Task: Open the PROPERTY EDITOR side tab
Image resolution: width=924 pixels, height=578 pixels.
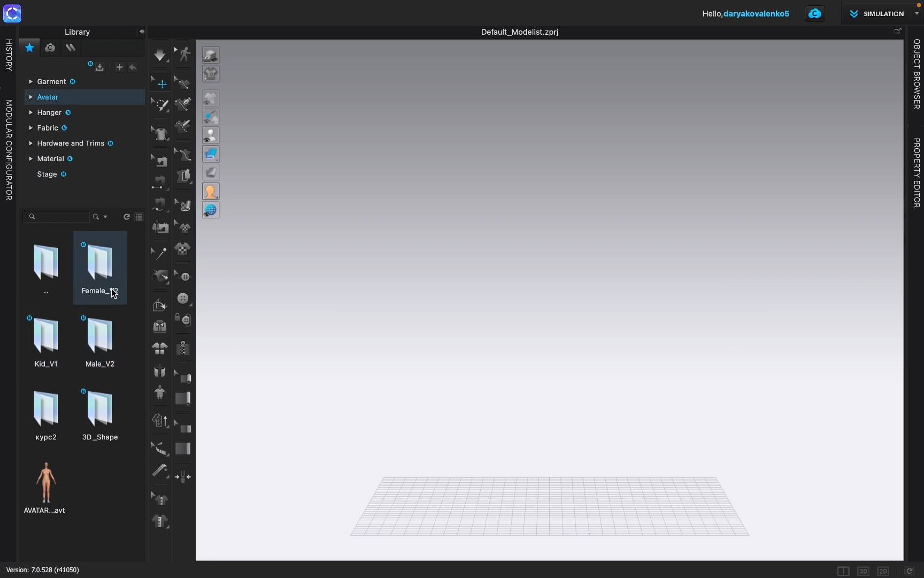Action: (x=917, y=173)
